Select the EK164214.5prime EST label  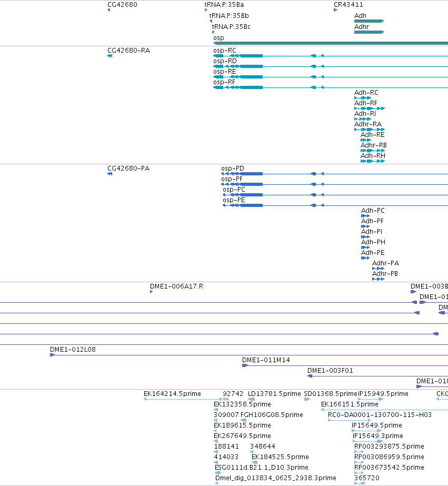click(172, 394)
